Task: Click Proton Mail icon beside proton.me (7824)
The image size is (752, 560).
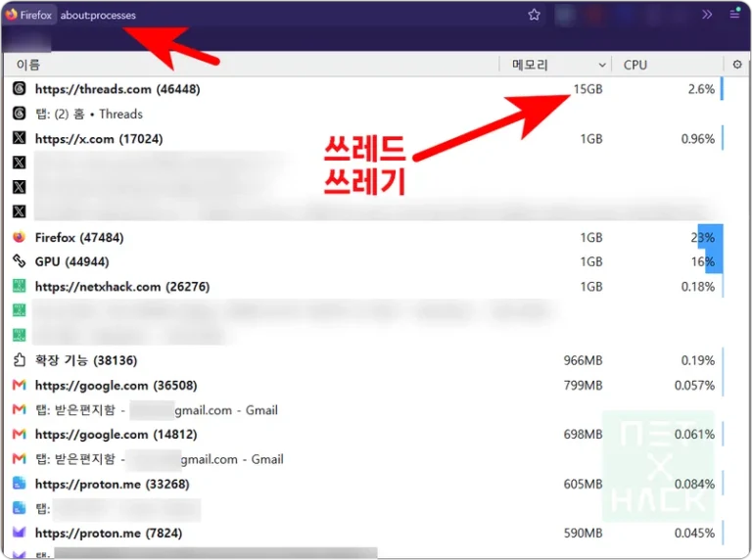Action: (x=20, y=532)
